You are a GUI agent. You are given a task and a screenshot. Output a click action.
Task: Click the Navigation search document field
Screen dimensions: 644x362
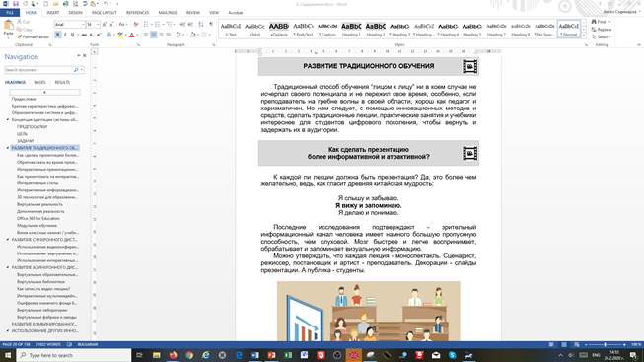pyautogui.click(x=39, y=70)
